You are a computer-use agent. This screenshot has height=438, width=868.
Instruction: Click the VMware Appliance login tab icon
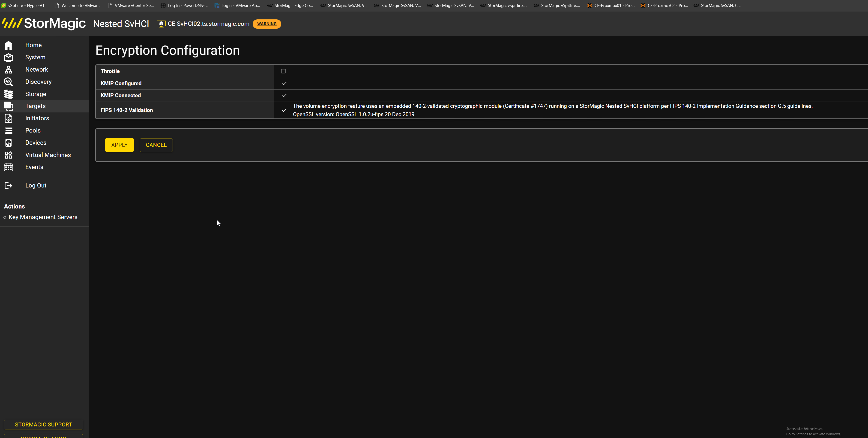click(216, 5)
